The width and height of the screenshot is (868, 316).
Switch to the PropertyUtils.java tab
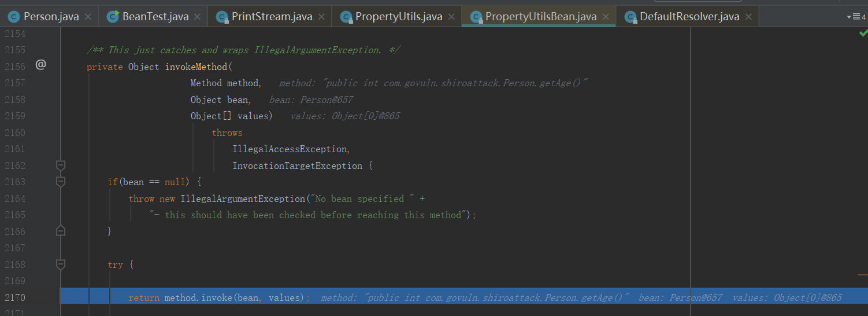coord(398,17)
